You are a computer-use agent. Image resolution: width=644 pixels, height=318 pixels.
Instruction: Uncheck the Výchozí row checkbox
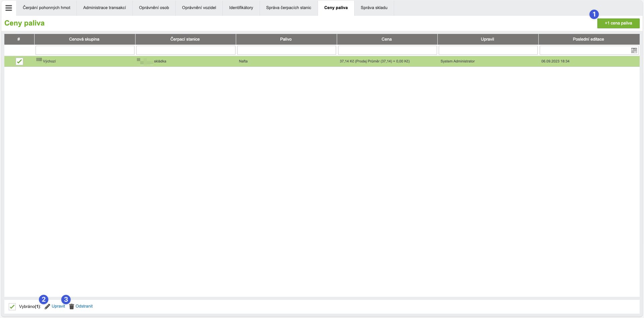(x=19, y=61)
